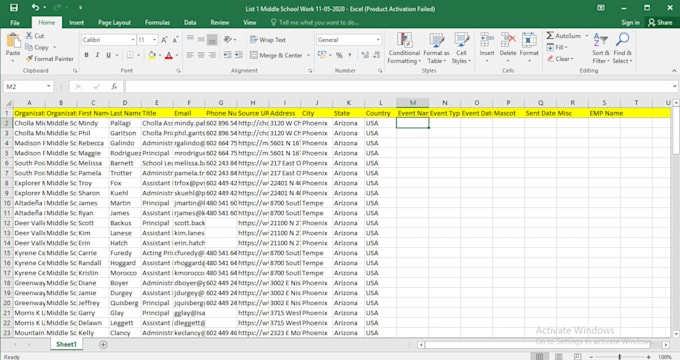Open Format as Table gallery
This screenshot has height=360, width=680.
(437, 49)
